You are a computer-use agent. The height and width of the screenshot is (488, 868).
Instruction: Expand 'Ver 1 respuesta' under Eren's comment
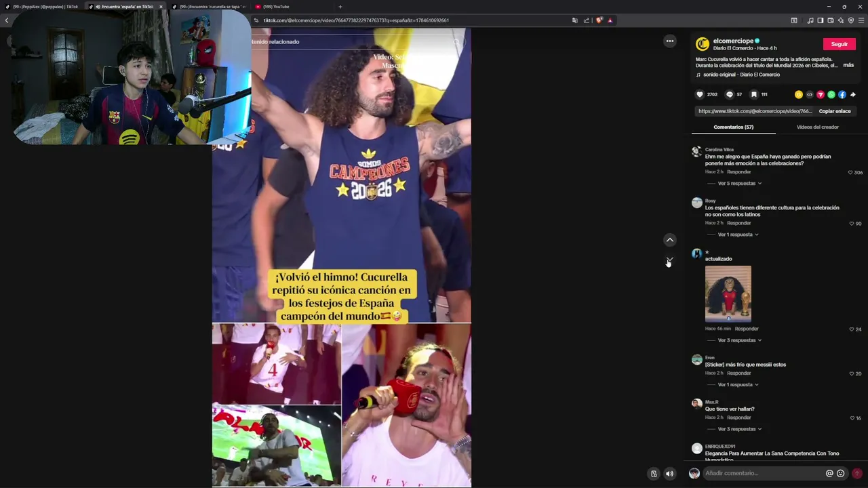(x=738, y=385)
